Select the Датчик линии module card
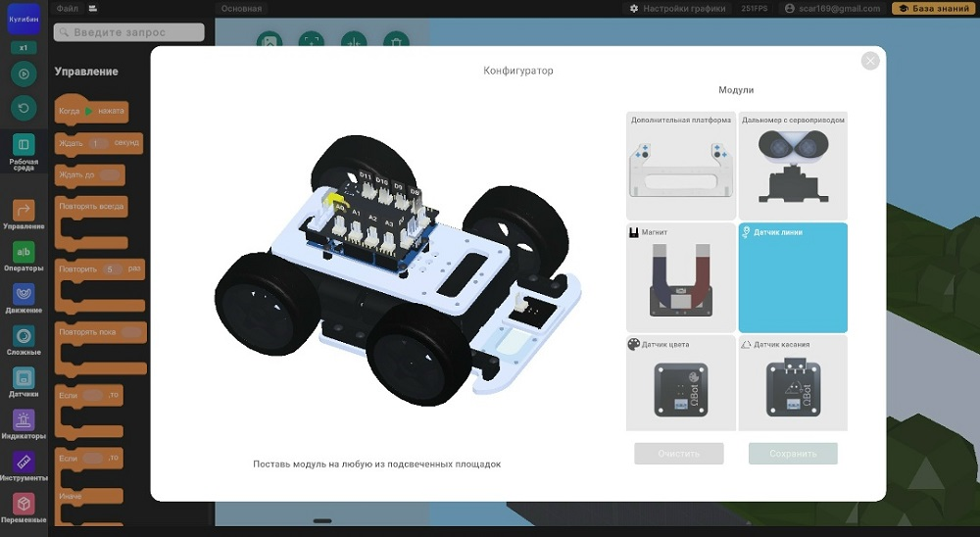The width and height of the screenshot is (980, 537). click(793, 277)
